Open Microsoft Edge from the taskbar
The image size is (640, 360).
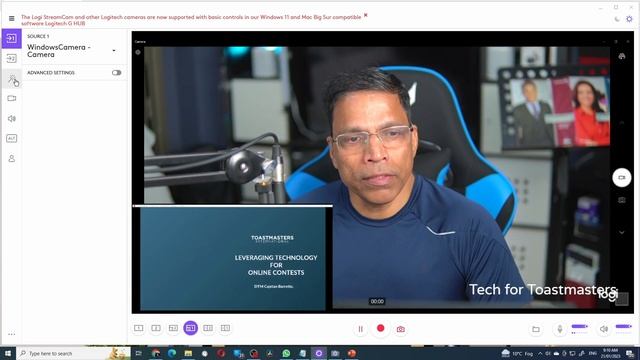172,353
